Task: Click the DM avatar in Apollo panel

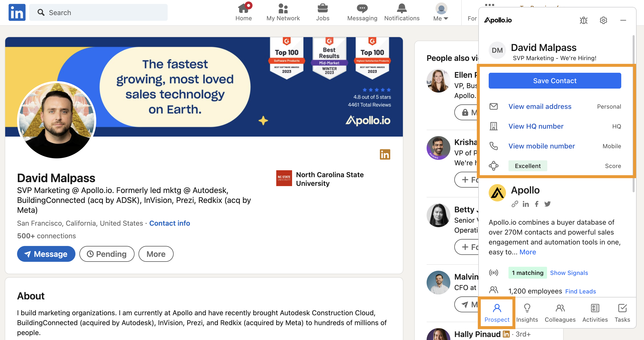Action: click(497, 50)
